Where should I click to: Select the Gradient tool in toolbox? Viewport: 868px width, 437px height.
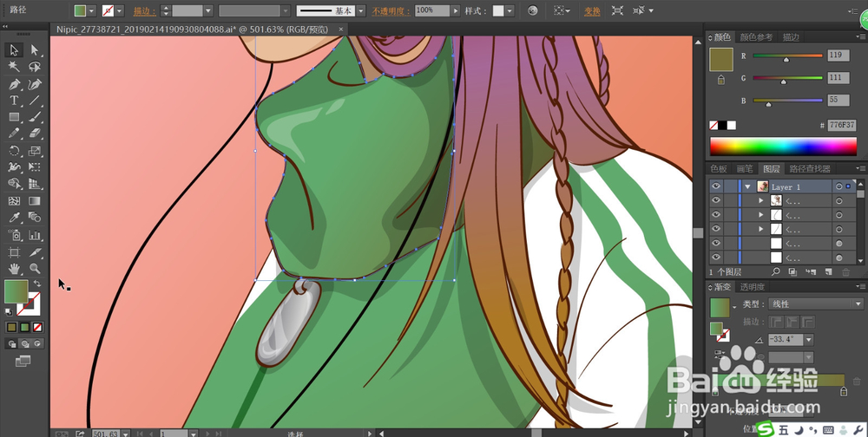click(35, 201)
